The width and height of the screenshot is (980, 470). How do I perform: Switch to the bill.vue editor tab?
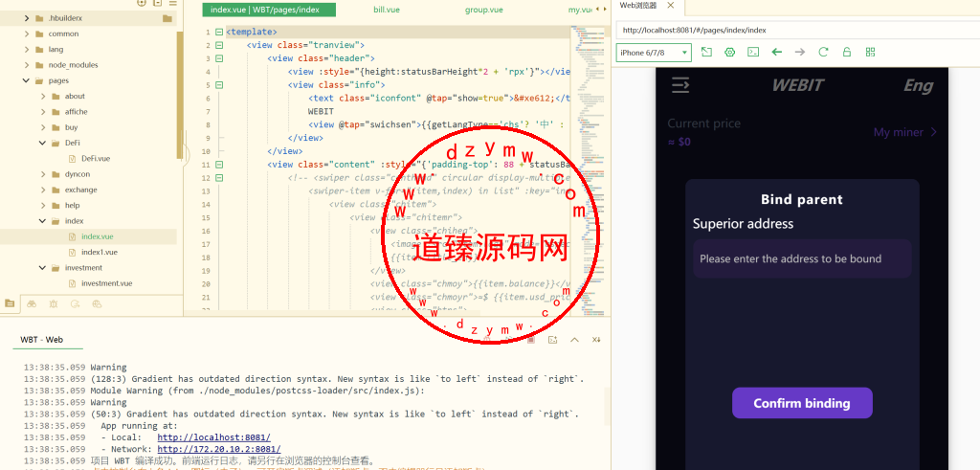pyautogui.click(x=387, y=10)
